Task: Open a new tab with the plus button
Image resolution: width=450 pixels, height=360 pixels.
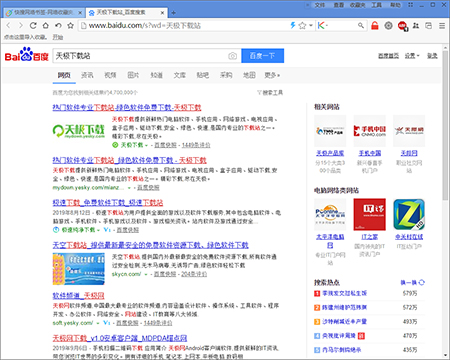Action: [173, 13]
